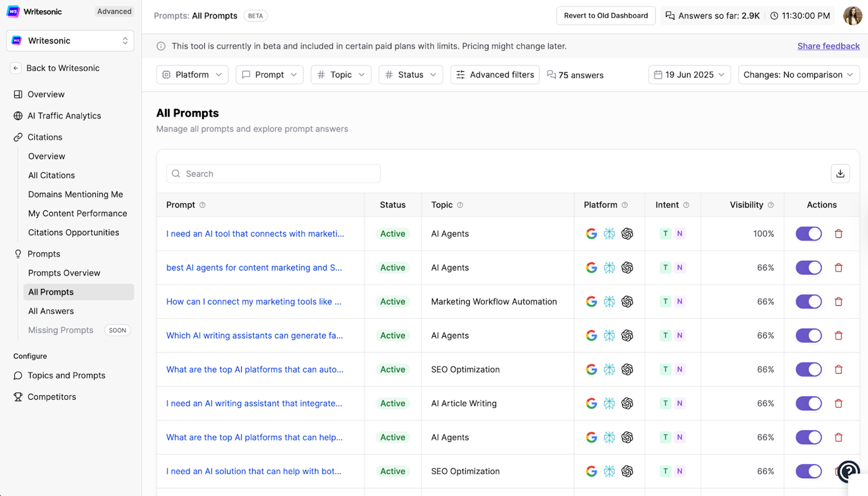Open the help chat bubble icon

[x=848, y=472]
